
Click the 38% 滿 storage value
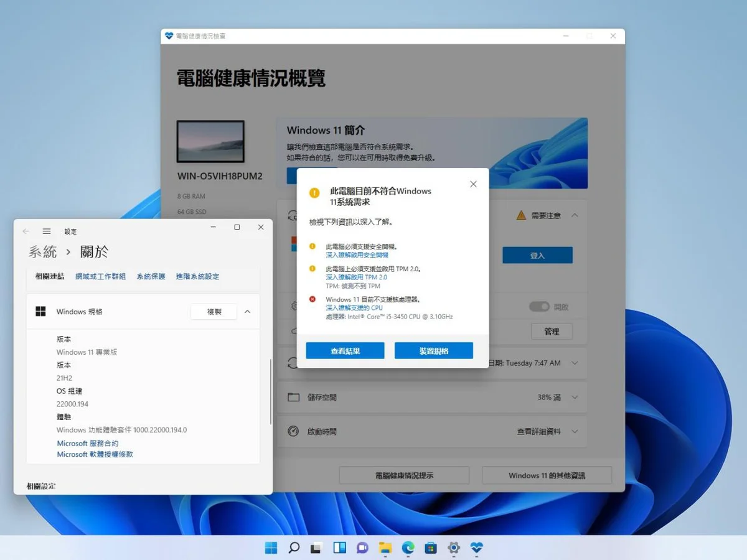549,397
